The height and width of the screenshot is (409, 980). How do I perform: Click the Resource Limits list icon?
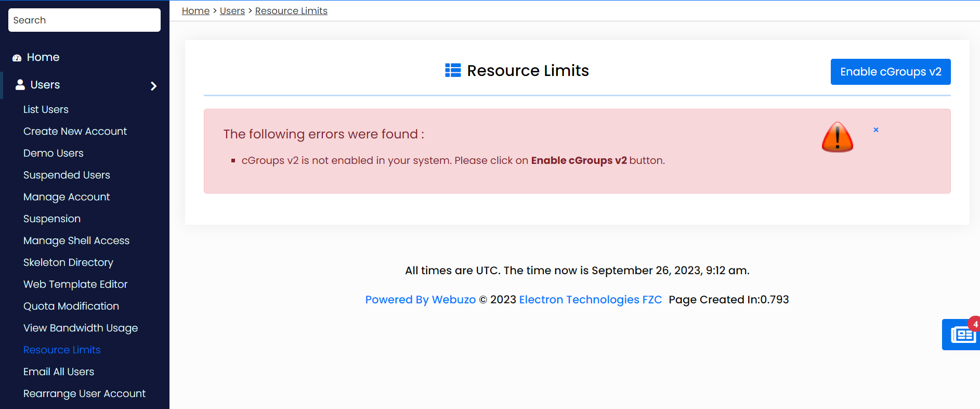coord(453,70)
